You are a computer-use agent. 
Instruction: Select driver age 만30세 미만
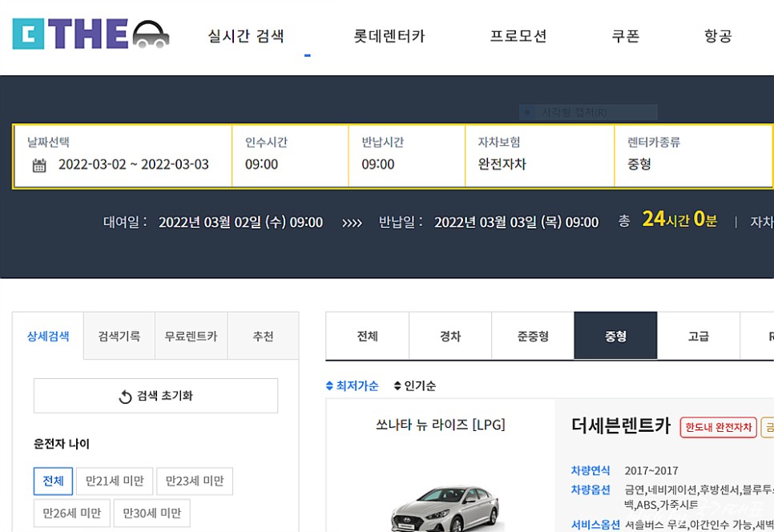tap(152, 514)
